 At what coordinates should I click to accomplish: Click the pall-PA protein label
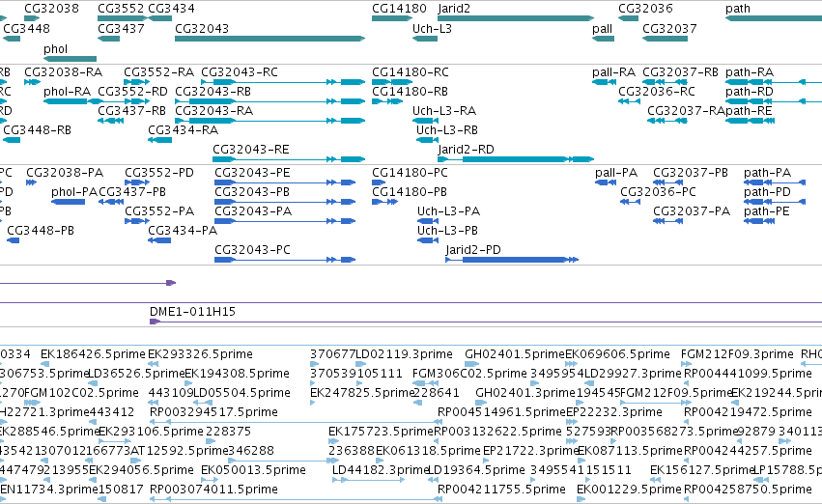pyautogui.click(x=616, y=173)
